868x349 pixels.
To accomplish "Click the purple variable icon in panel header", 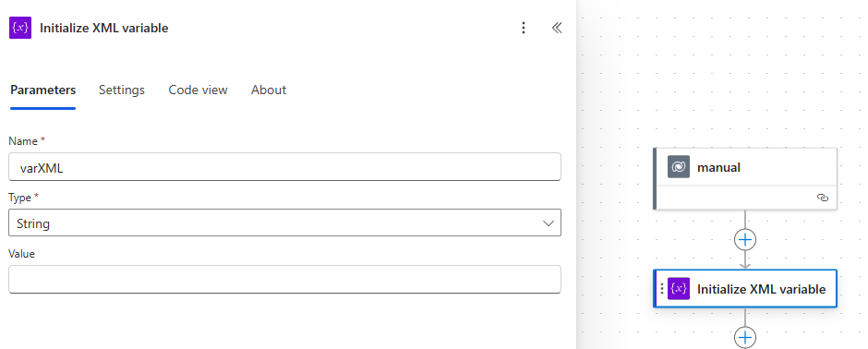I will click(20, 28).
